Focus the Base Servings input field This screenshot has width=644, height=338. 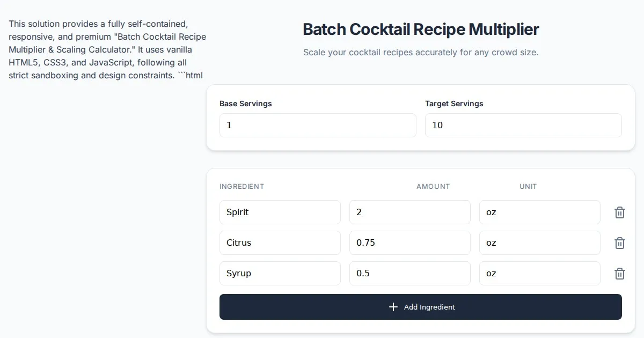tap(318, 125)
